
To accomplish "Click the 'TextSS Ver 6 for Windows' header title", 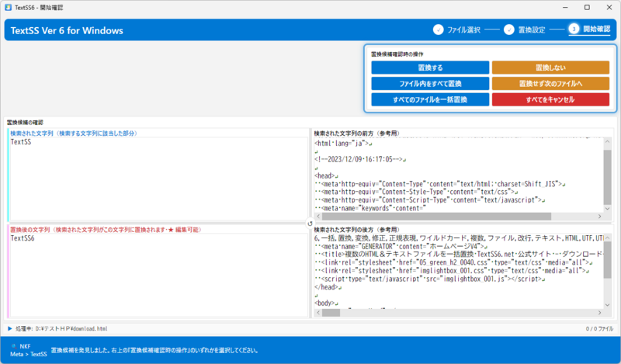I will (x=67, y=30).
